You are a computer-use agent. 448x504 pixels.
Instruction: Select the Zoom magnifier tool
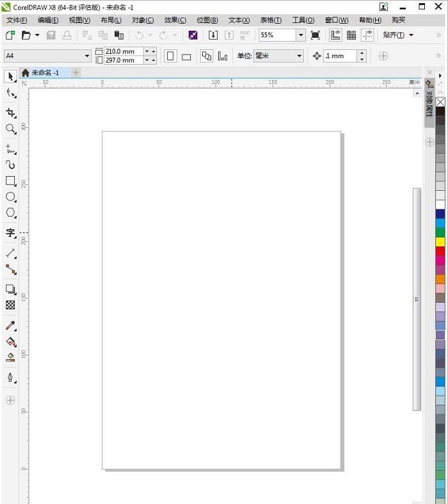point(11,129)
